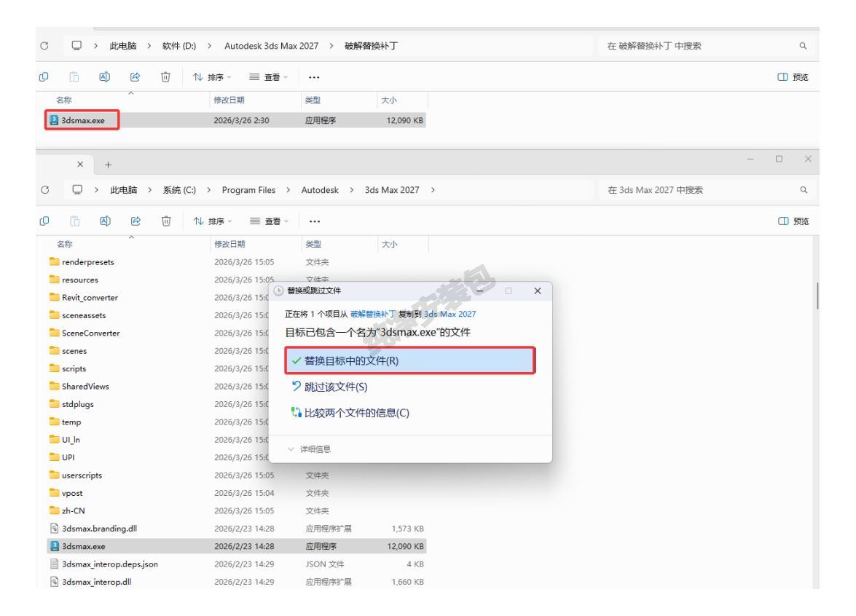Click refresh icon in the 破解替换补丁 window
Viewport: 856px width, 616px height.
(x=44, y=46)
